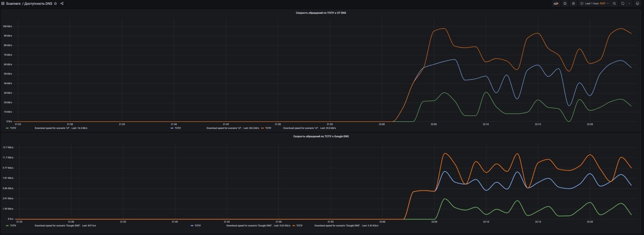
Task: Toggle the blue ТСПУ series in CF legend
Action: 178,128
